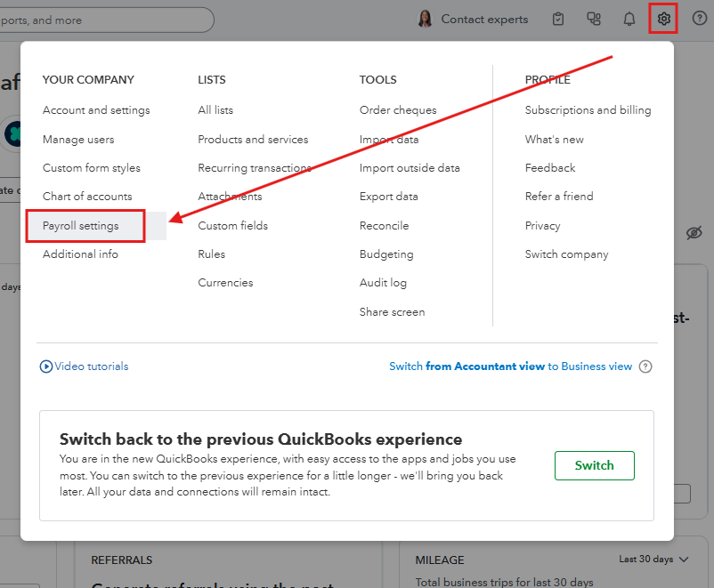This screenshot has width=714, height=588.
Task: Open Privacy
Action: click(x=542, y=226)
